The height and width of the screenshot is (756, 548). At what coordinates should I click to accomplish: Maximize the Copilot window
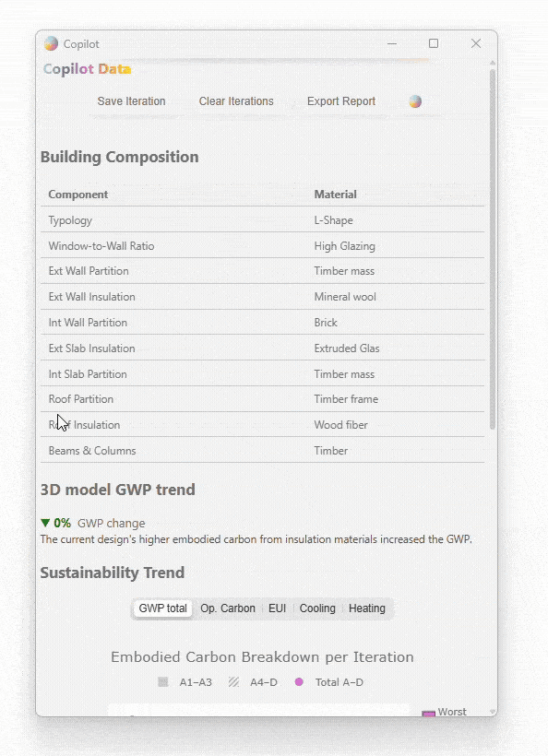coord(434,43)
